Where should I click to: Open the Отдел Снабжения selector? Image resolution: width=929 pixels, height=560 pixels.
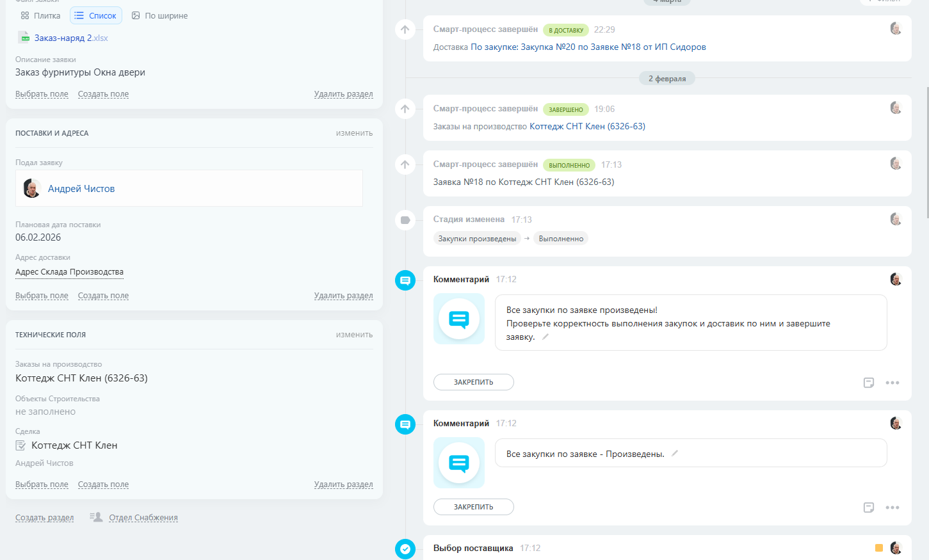pyautogui.click(x=143, y=518)
